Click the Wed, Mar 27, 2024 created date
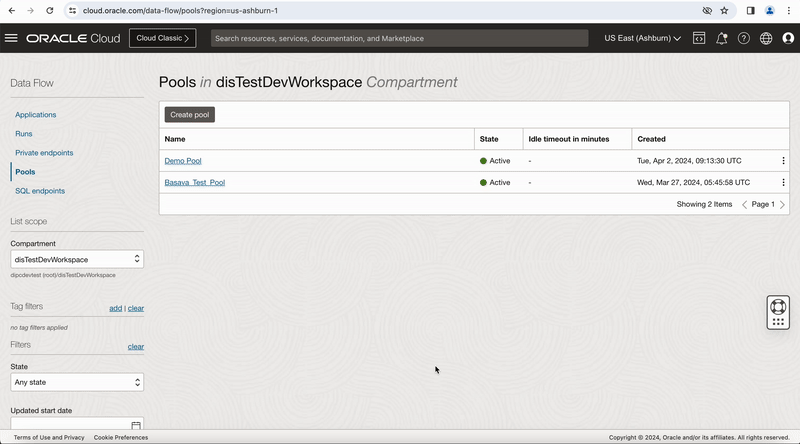The height and width of the screenshot is (444, 800). click(693, 182)
